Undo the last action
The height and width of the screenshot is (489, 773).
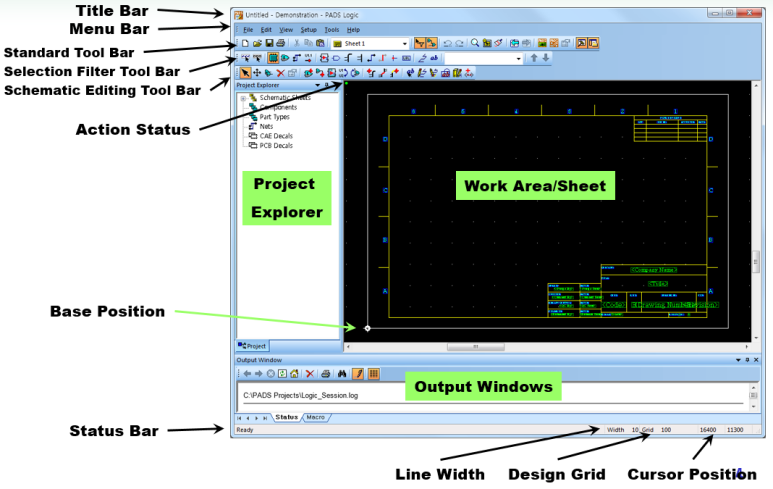tap(448, 43)
